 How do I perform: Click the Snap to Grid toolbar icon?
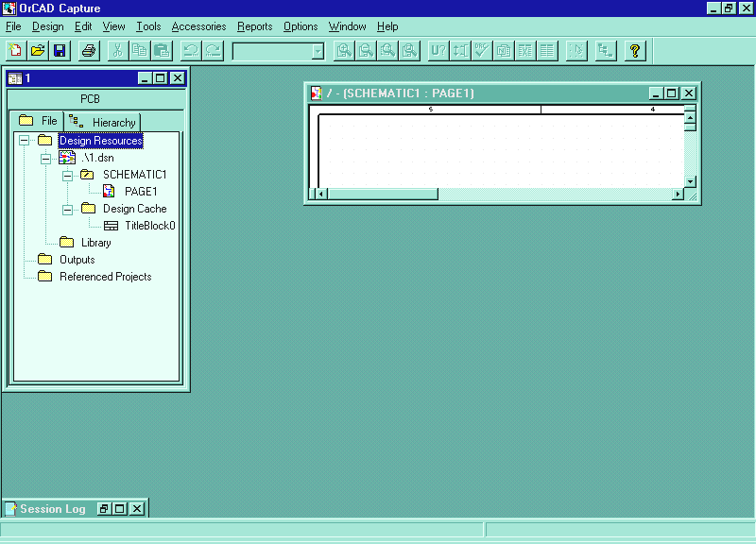pyautogui.click(x=576, y=51)
